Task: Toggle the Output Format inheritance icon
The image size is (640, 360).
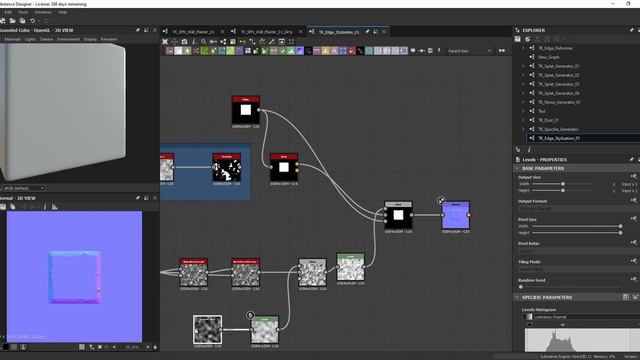Action: [633, 200]
